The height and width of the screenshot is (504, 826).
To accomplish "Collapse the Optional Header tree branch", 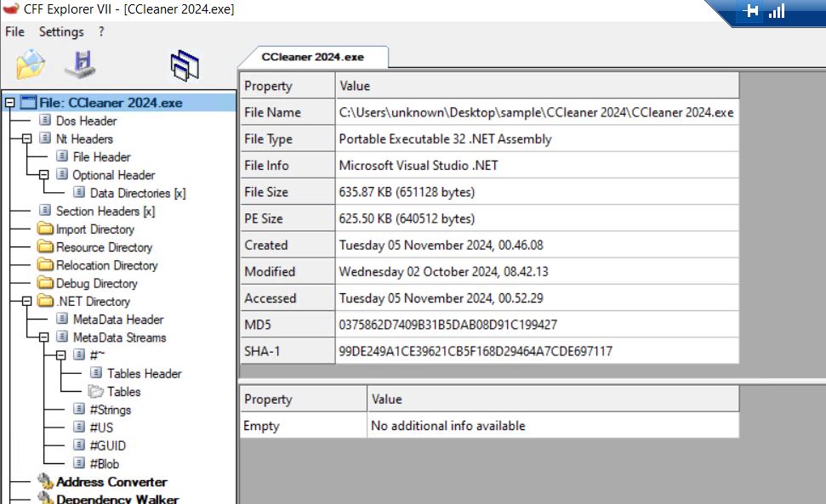I will coord(43,175).
